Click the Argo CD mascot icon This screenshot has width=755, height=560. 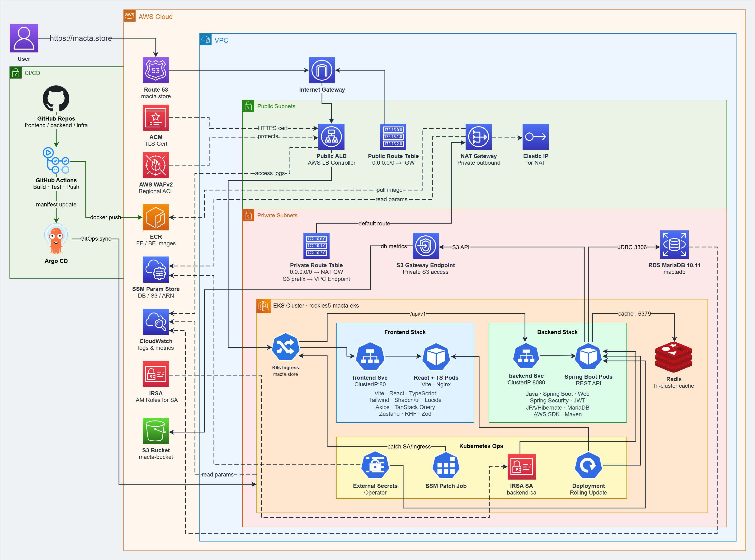(56, 239)
